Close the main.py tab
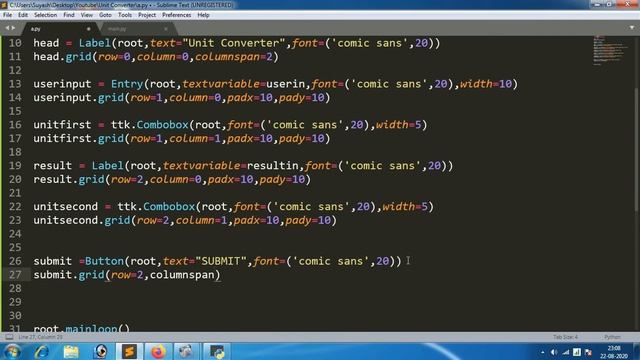The width and height of the screenshot is (640, 360). [x=166, y=29]
